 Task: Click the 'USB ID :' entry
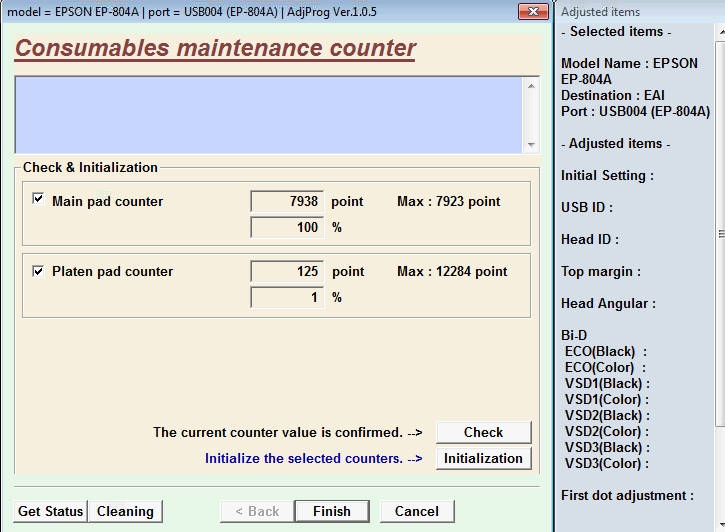click(587, 207)
